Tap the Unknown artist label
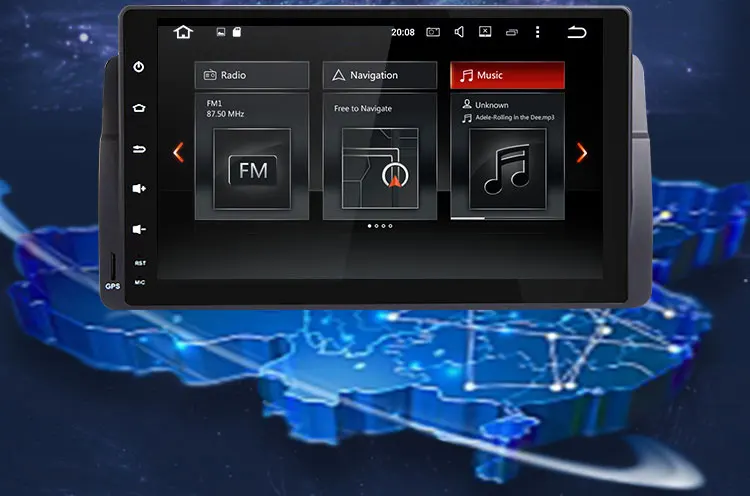This screenshot has height=496, width=750. 492,105
